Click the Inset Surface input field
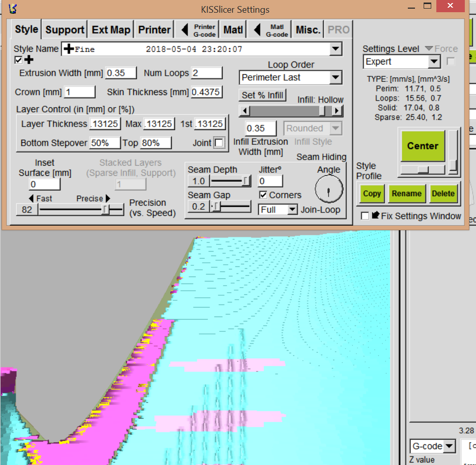 click(x=45, y=184)
